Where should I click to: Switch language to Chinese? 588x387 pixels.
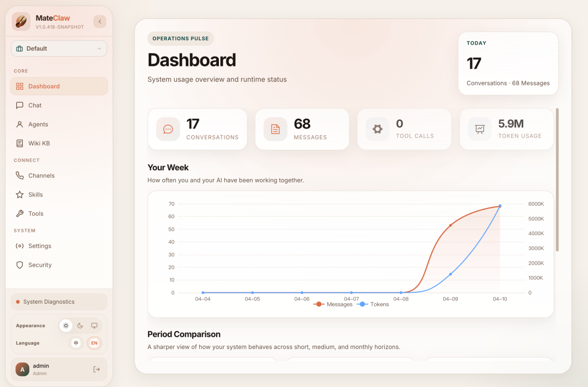76,343
